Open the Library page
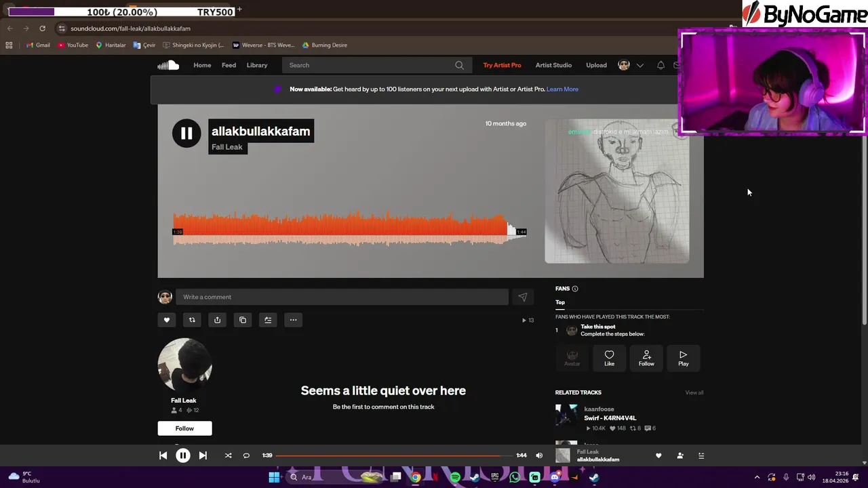Screen dimensions: 868x488 (x=257, y=65)
